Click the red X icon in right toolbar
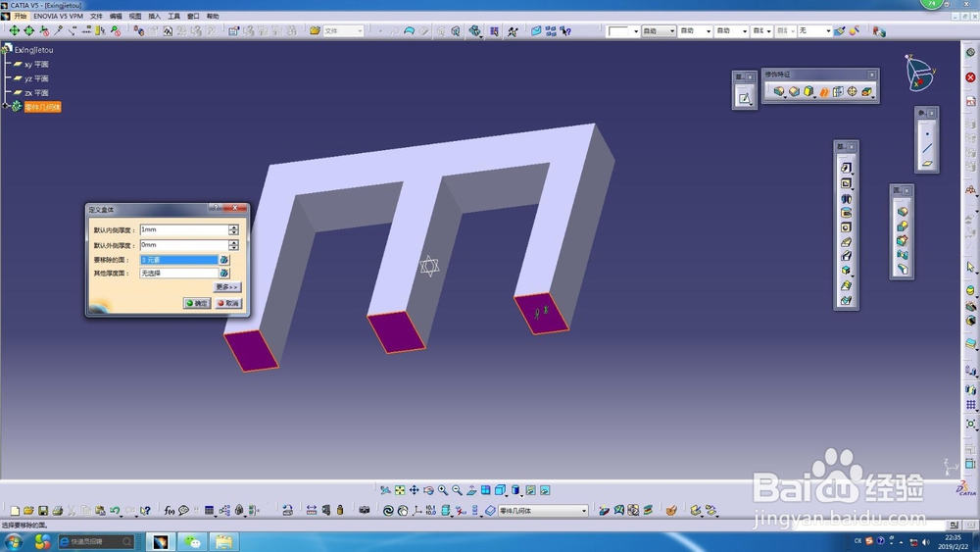 (970, 77)
